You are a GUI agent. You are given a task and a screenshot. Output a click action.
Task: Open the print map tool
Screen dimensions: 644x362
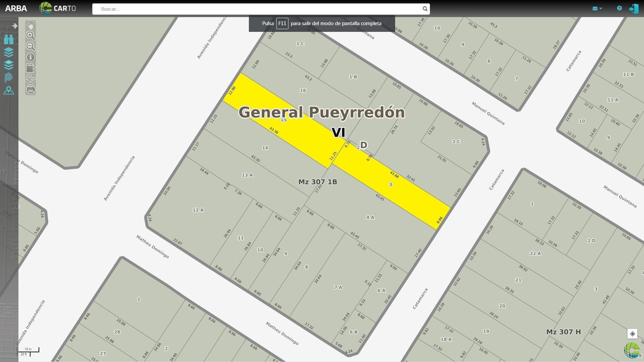[x=31, y=90]
